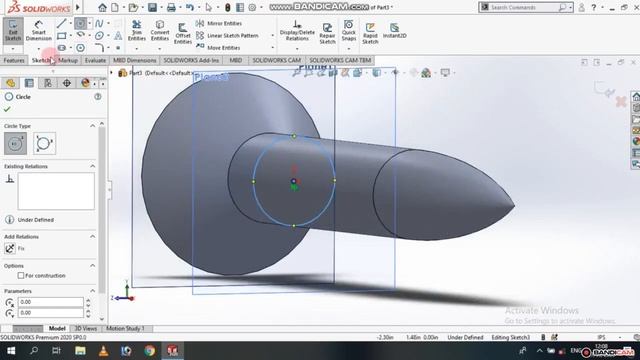Click the Y coordinate parameter field
Screen dimensions: 640x360
(51, 313)
